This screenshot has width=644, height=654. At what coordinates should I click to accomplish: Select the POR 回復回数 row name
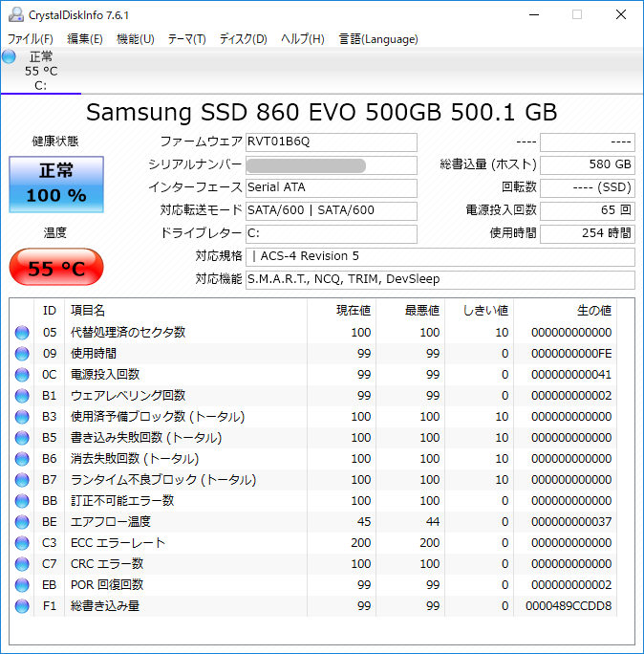(x=107, y=585)
